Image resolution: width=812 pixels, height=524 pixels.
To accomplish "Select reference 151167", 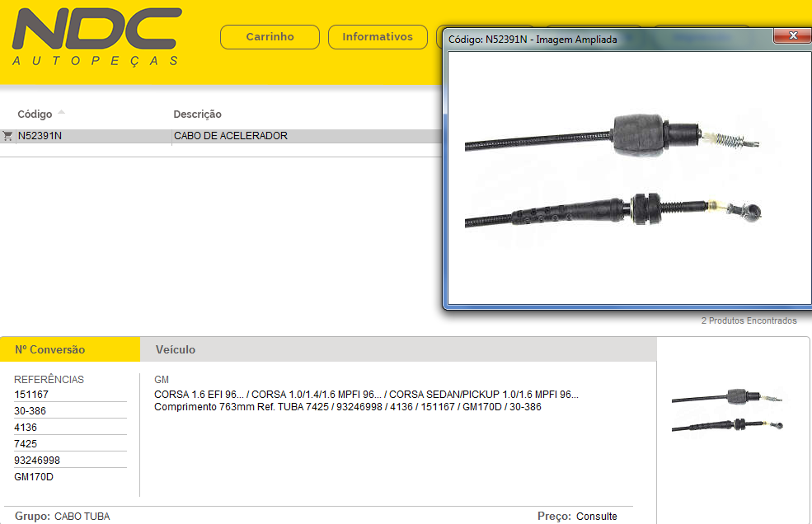I will pos(31,395).
